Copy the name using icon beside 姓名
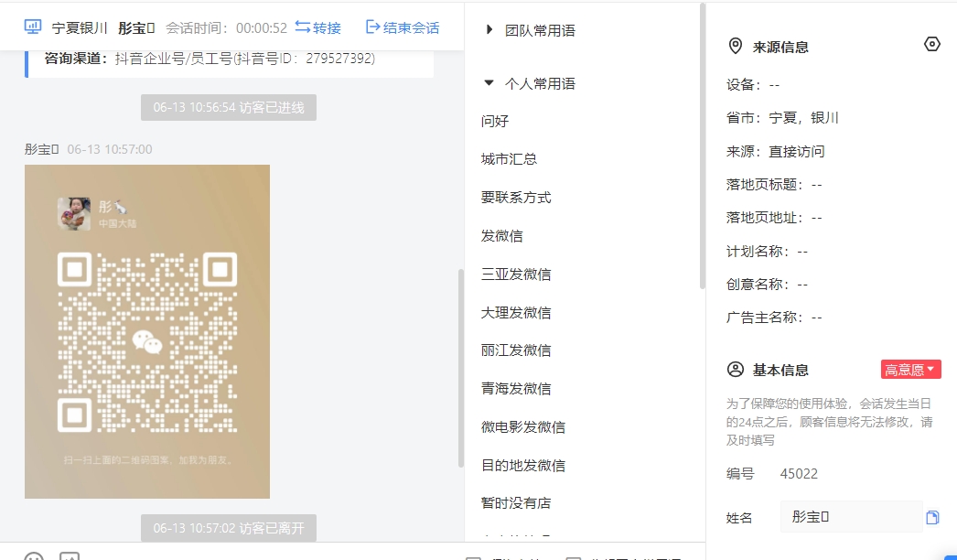This screenshot has height=560, width=957. pos(932,517)
